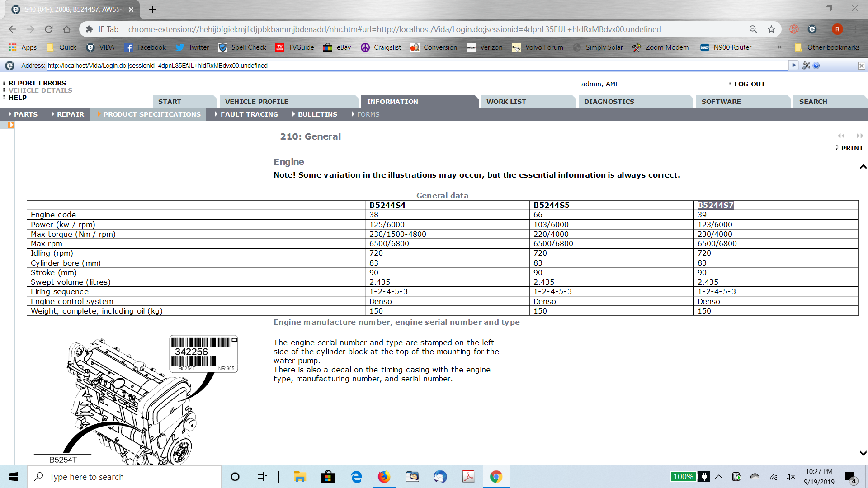
Task: Click the LOG OUT link
Action: (749, 84)
